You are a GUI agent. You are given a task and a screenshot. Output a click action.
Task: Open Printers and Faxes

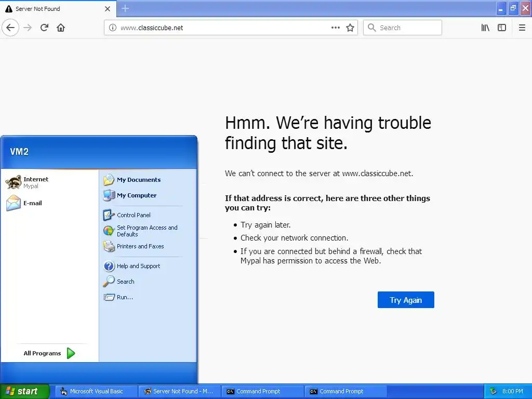[148, 246]
